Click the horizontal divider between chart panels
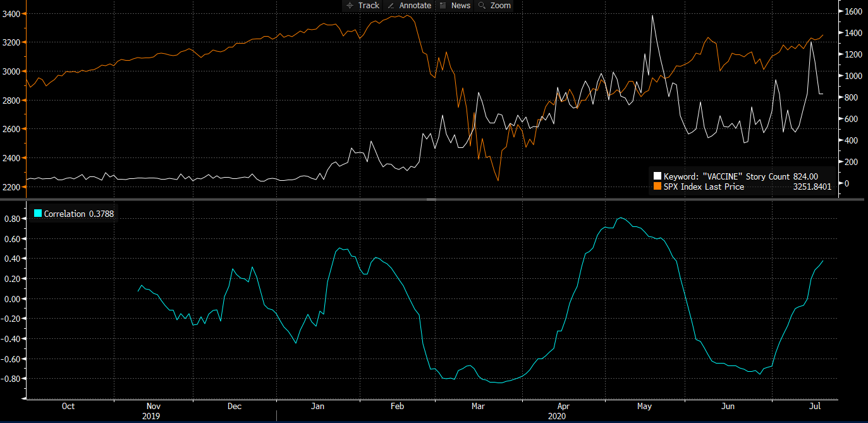This screenshot has height=423, width=868. (x=431, y=199)
